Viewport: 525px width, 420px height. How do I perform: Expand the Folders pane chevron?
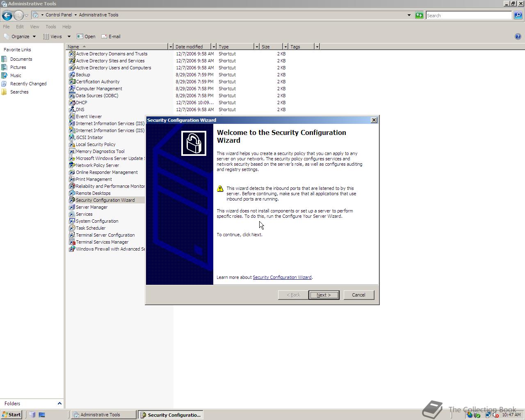pos(59,404)
